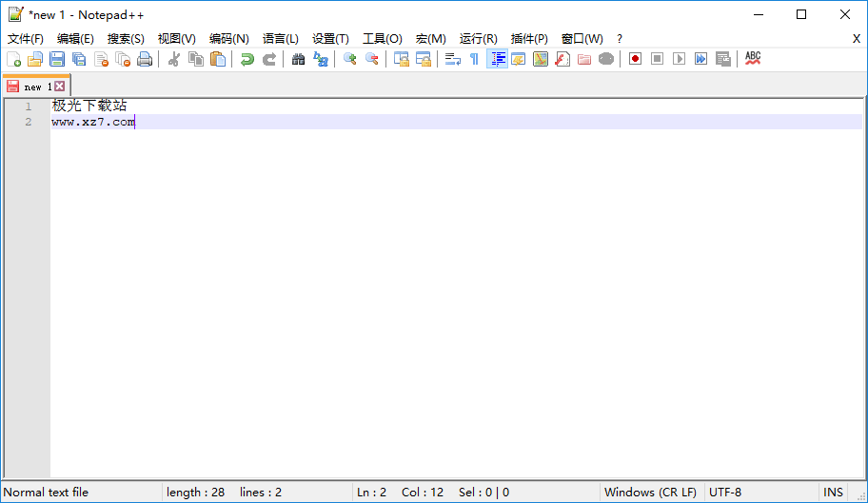Click 'Normal text file' in status bar
This screenshot has height=503, width=868.
click(46, 492)
